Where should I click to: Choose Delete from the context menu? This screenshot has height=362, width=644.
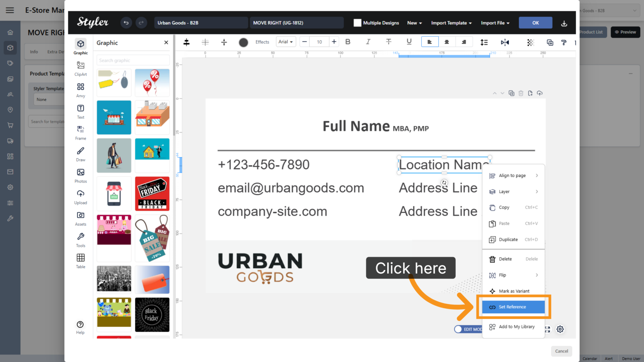point(513,259)
